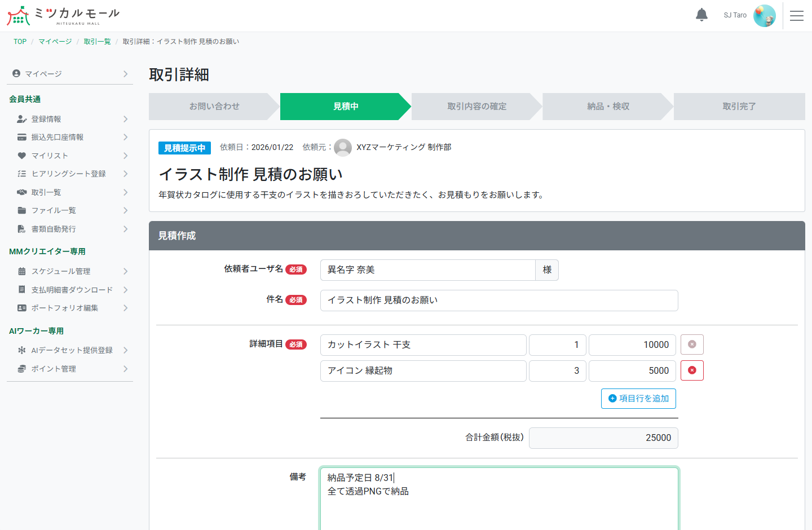Click the 項目行を追加 button
Screen dimensions: 812x530
coord(638,399)
